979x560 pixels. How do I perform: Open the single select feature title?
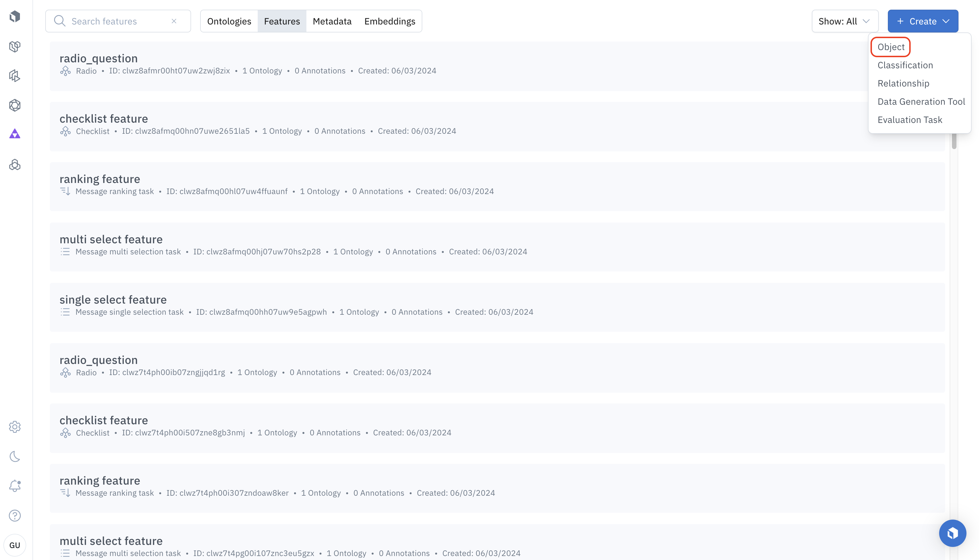click(x=113, y=300)
